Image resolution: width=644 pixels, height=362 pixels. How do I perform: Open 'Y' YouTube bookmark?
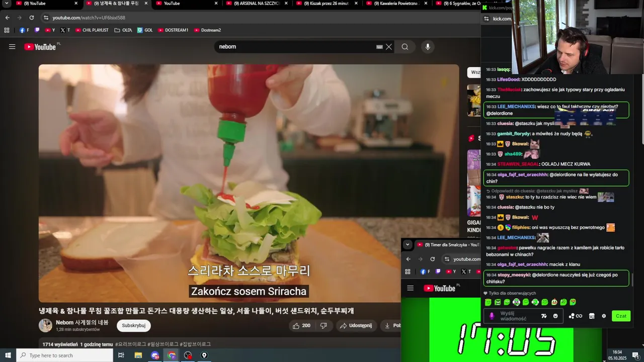[x=50, y=30]
